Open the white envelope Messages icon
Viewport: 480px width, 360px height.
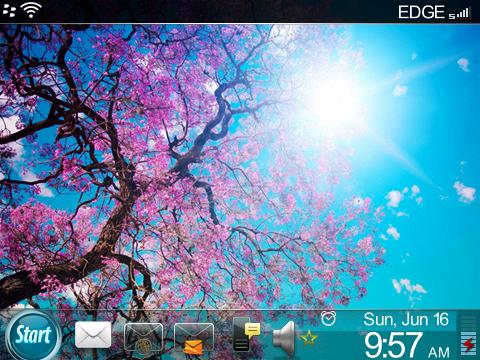tap(93, 335)
